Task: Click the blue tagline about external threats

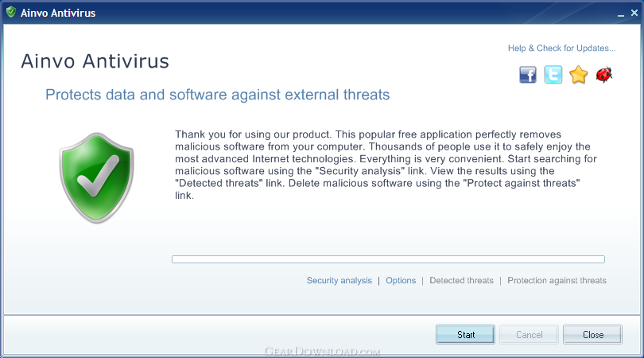Action: coord(217,95)
